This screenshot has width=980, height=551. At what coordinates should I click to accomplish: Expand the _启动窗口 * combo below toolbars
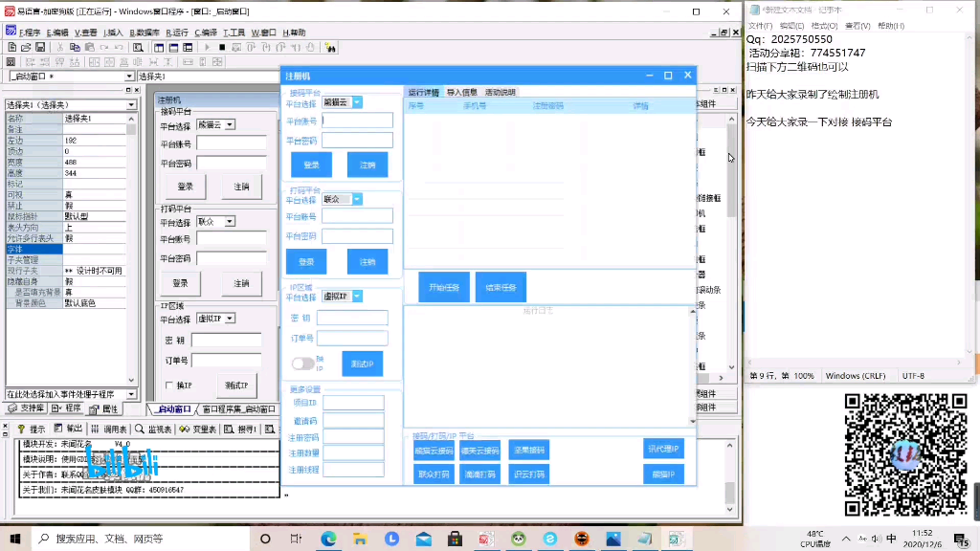(x=129, y=77)
